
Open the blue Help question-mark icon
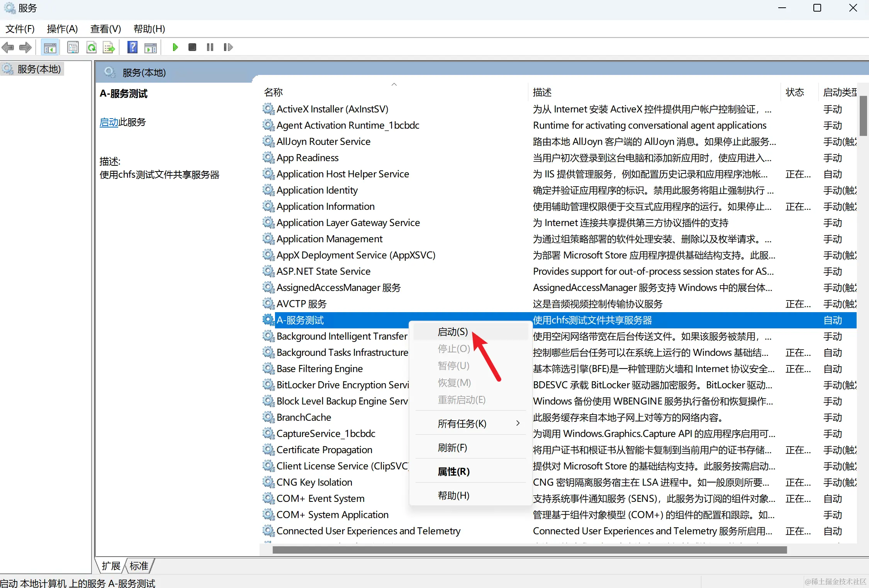click(x=132, y=47)
